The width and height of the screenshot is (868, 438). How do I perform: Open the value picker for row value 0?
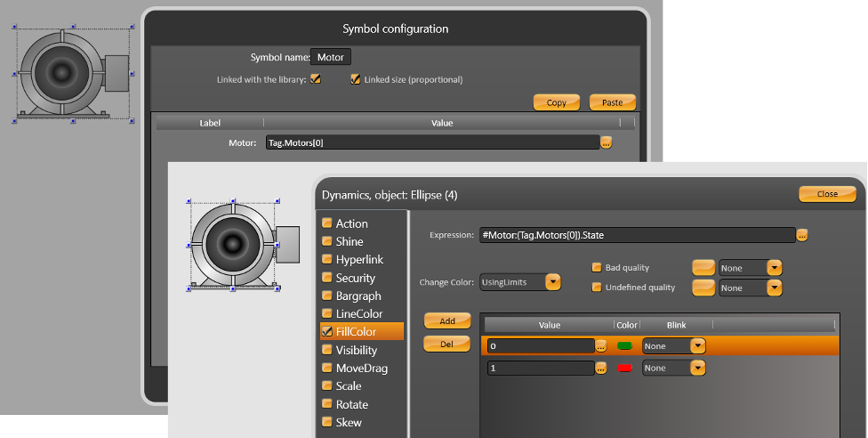coord(601,345)
